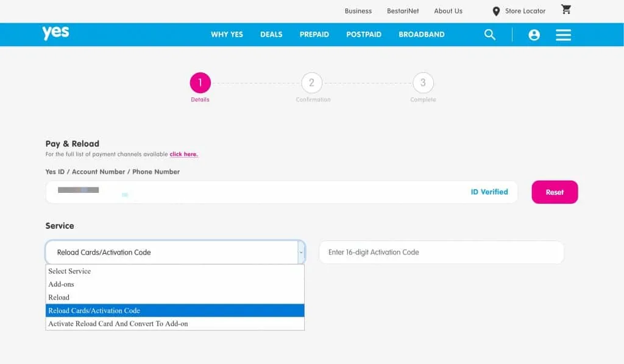Select Activate Reload Card And Convert To Add-on
The height and width of the screenshot is (364, 624).
[x=118, y=324]
